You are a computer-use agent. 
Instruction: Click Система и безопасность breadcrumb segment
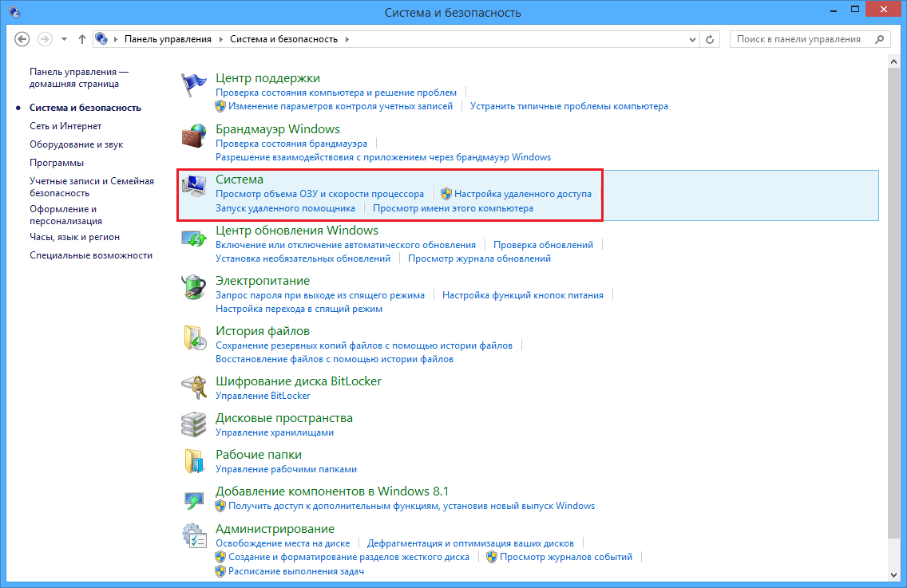283,39
